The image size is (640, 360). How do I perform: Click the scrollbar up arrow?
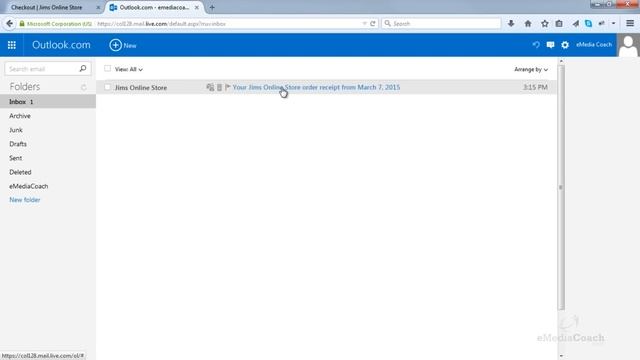click(x=561, y=61)
